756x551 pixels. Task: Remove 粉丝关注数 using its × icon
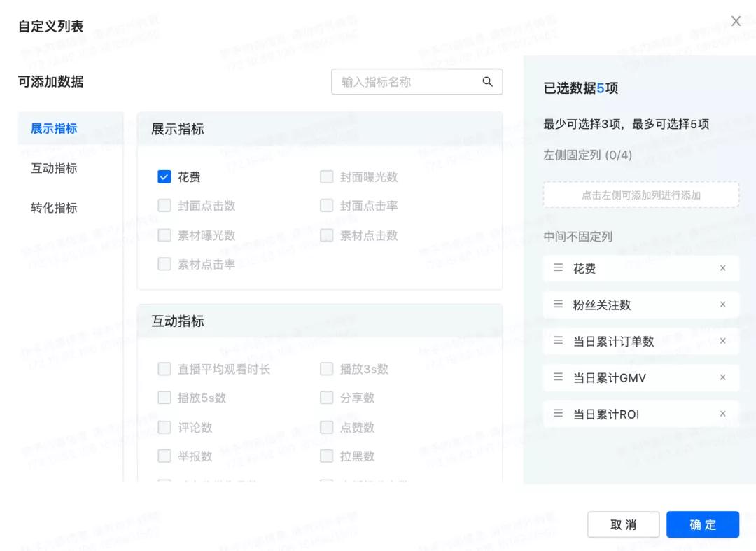tap(722, 305)
